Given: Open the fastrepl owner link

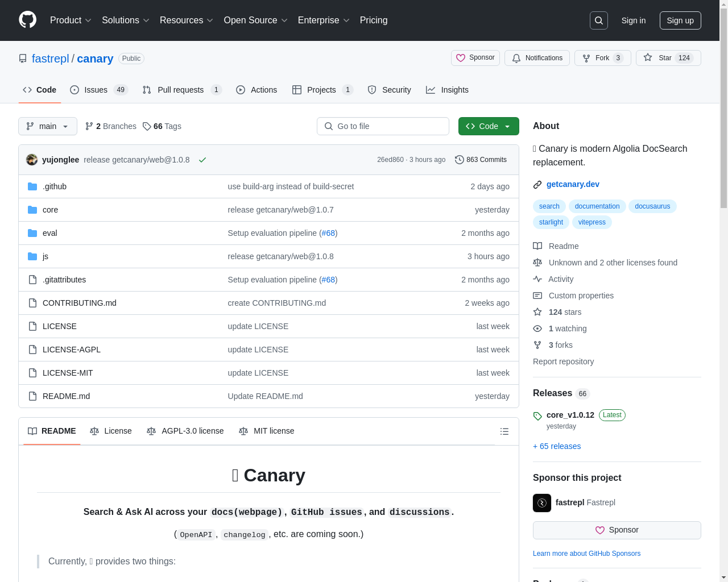Looking at the screenshot, I should click(x=50, y=59).
